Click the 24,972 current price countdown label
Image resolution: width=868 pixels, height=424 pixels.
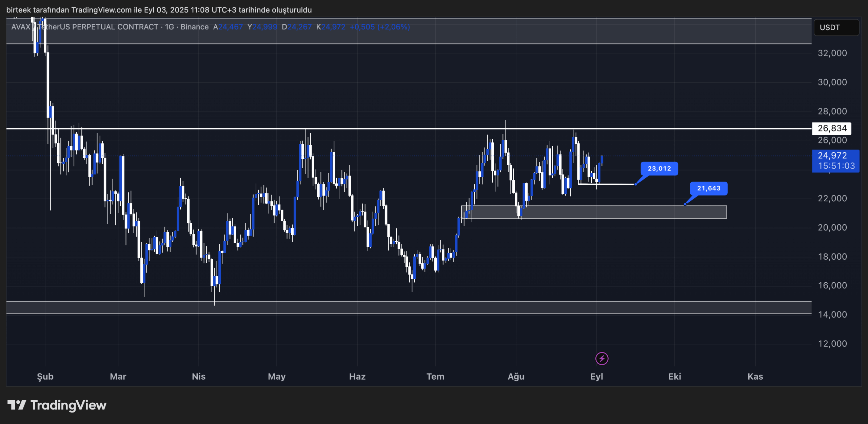click(x=835, y=161)
